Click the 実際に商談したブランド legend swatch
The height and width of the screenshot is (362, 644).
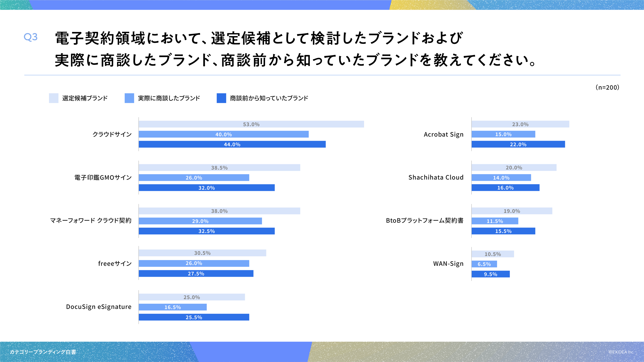coord(129,98)
